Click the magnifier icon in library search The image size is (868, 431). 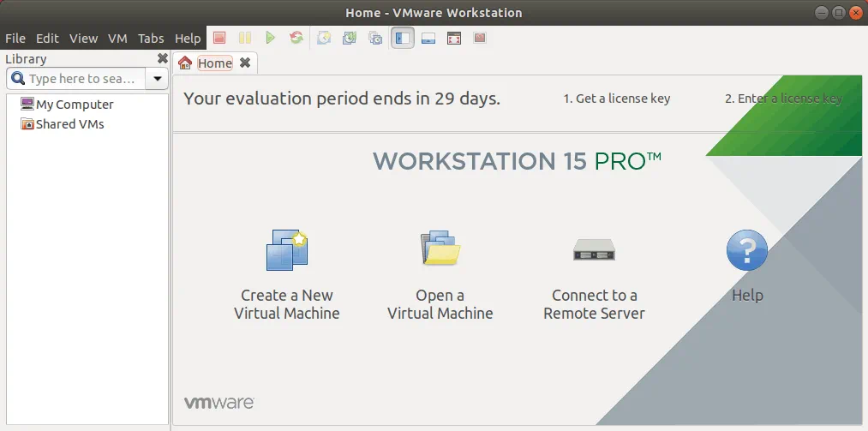point(18,79)
